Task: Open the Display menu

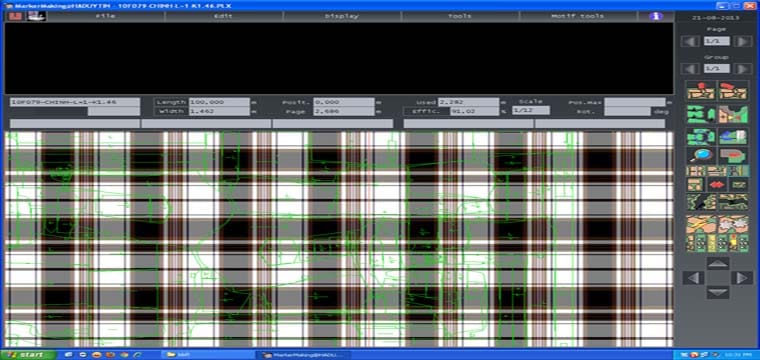Action: pos(342,16)
